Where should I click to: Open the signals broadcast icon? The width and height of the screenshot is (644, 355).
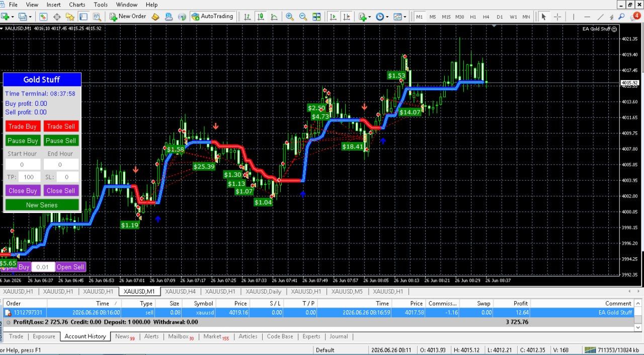[x=182, y=17]
